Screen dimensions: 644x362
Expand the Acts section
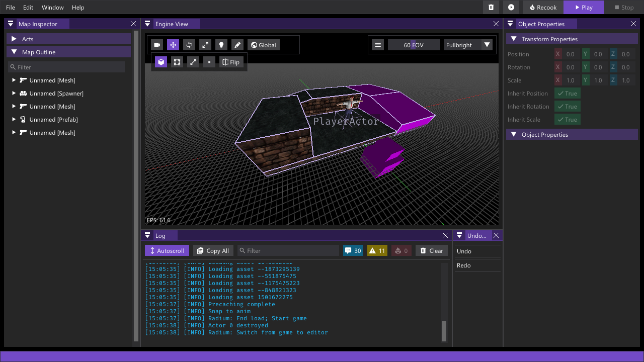(69, 39)
